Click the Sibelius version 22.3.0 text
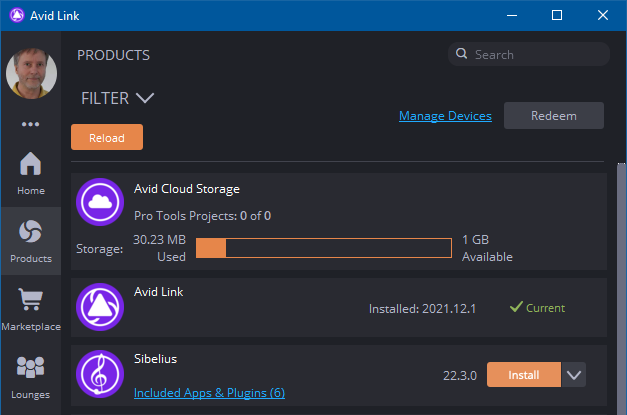The image size is (627, 415). click(x=460, y=375)
